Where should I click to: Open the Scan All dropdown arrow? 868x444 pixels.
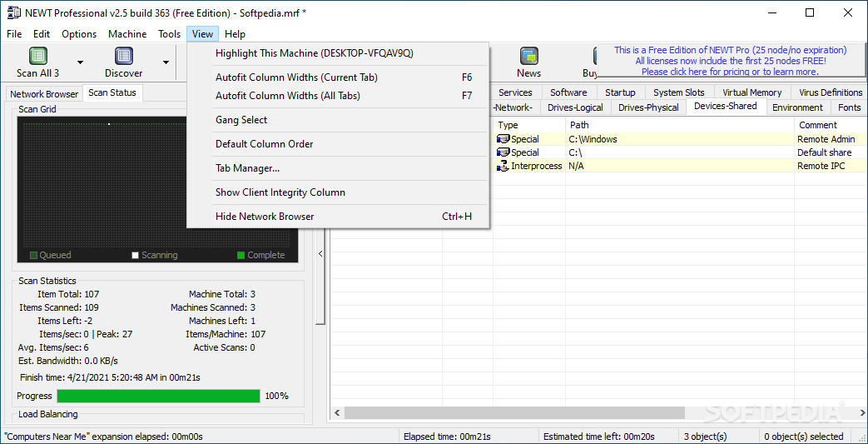click(80, 62)
